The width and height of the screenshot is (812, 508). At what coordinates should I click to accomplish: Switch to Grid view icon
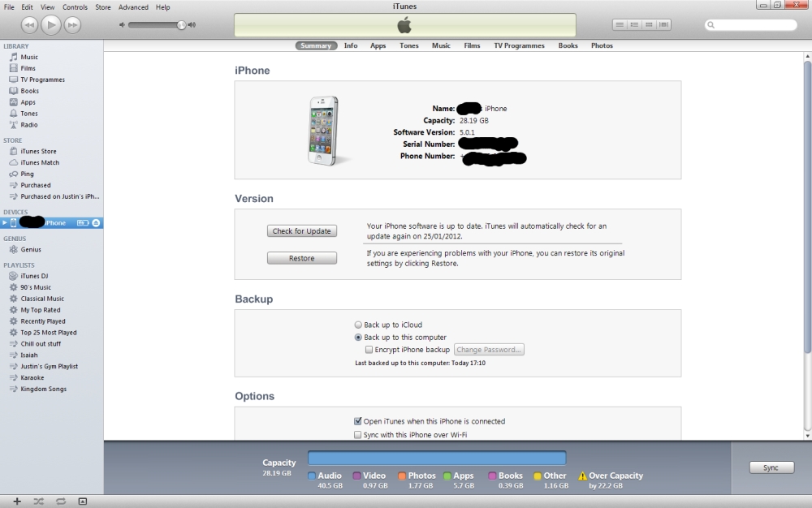(648, 24)
